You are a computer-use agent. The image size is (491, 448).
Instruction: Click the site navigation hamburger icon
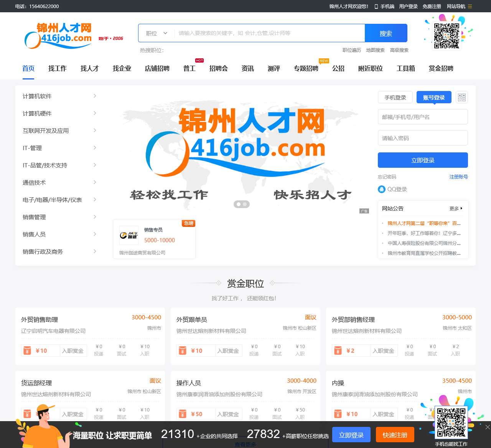(470, 6)
